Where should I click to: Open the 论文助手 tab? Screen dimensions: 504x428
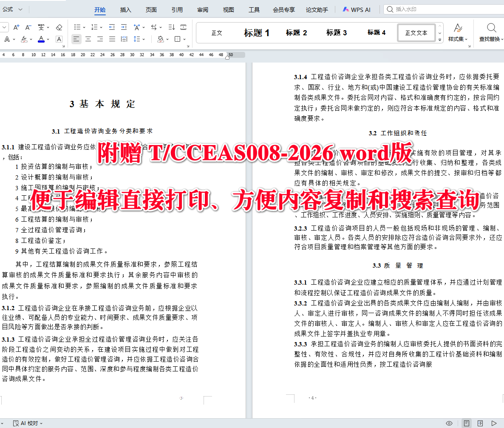tap(317, 10)
